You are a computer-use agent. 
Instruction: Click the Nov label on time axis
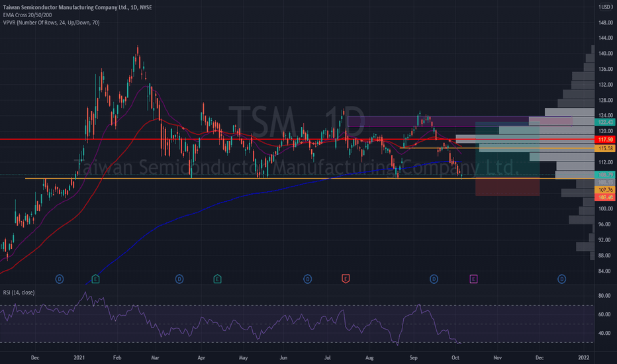tap(497, 357)
